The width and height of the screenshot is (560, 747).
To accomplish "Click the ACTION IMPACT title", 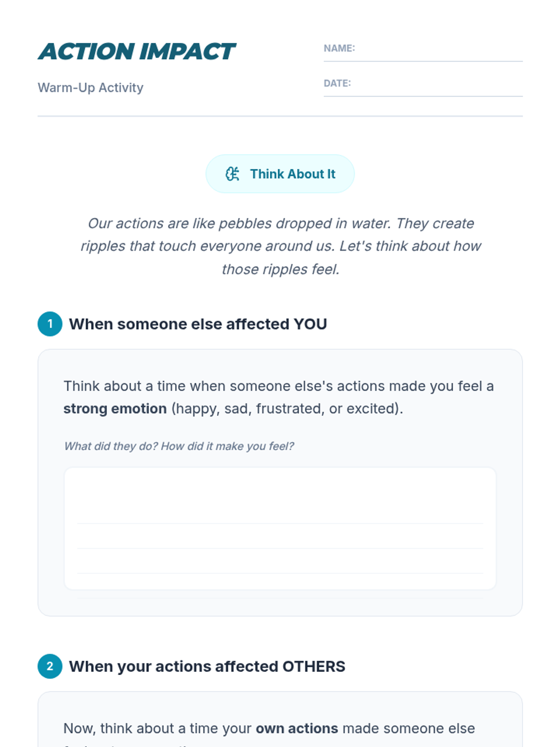I will pyautogui.click(x=137, y=51).
